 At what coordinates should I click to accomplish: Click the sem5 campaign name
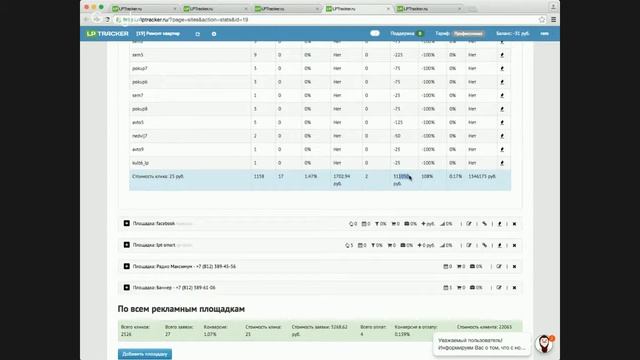pos(138,55)
